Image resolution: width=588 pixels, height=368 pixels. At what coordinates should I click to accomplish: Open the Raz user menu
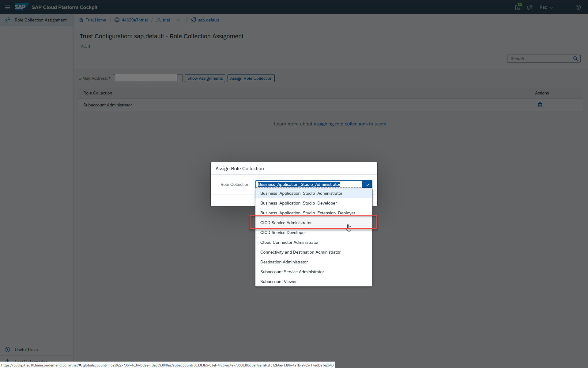click(546, 7)
